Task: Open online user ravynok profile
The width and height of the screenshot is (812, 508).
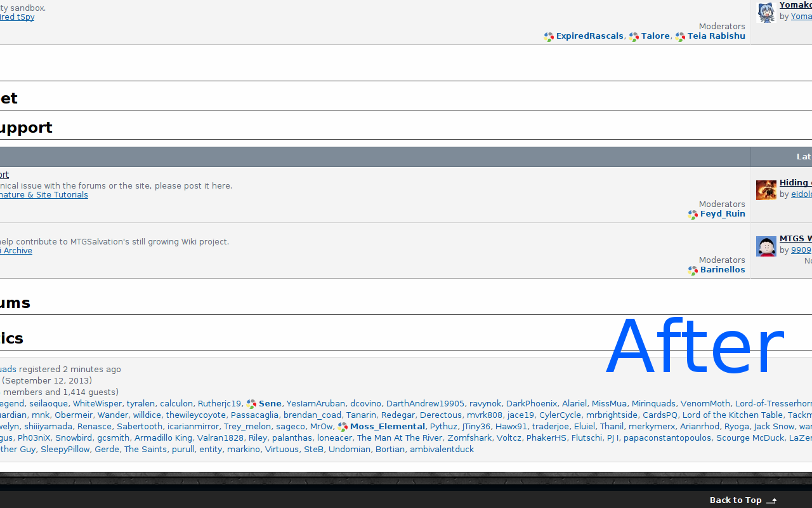Action: click(485, 404)
